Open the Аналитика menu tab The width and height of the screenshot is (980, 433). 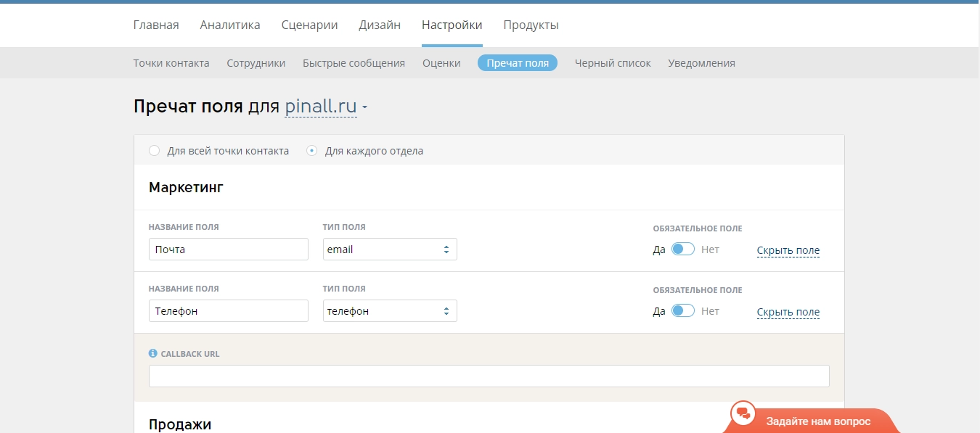[230, 25]
